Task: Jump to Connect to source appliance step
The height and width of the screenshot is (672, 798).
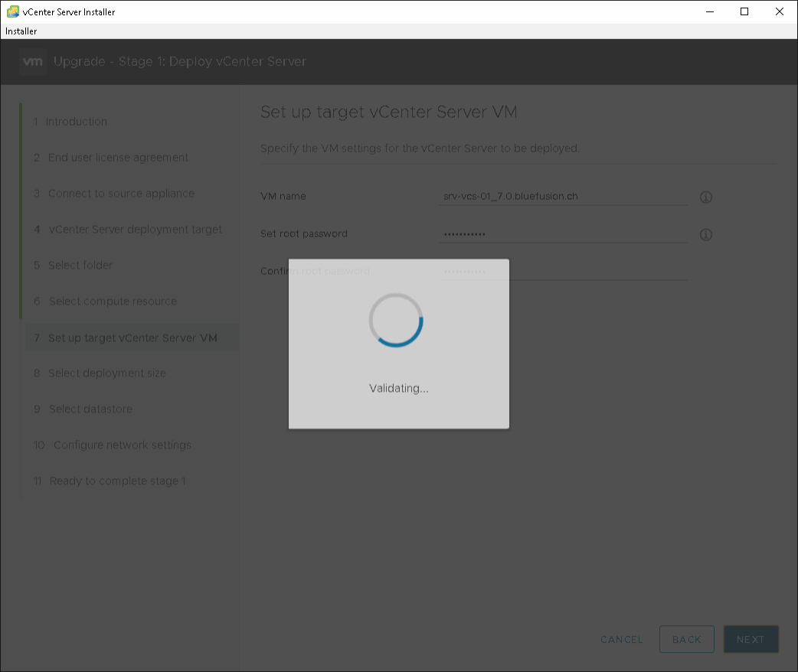Action: [x=121, y=194]
